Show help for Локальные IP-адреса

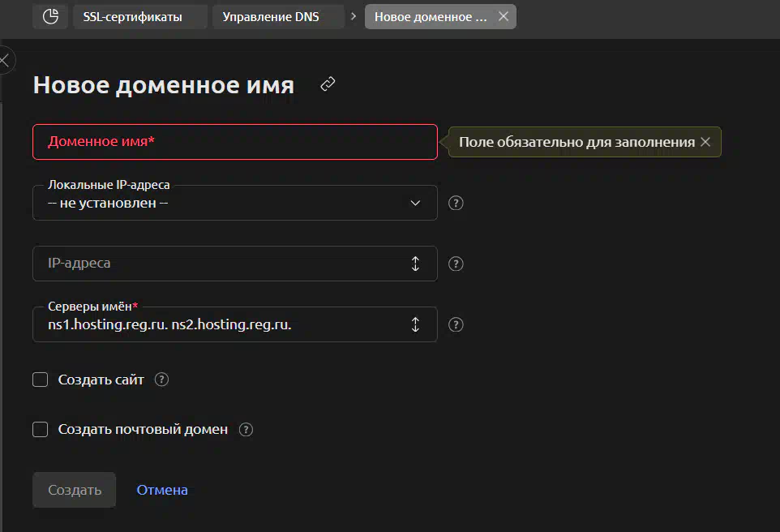pos(456,204)
